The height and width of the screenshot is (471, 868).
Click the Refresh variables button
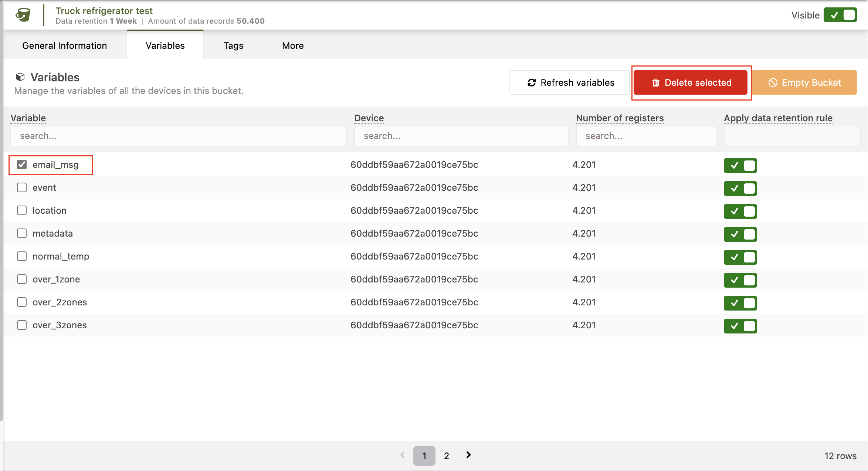click(x=570, y=82)
